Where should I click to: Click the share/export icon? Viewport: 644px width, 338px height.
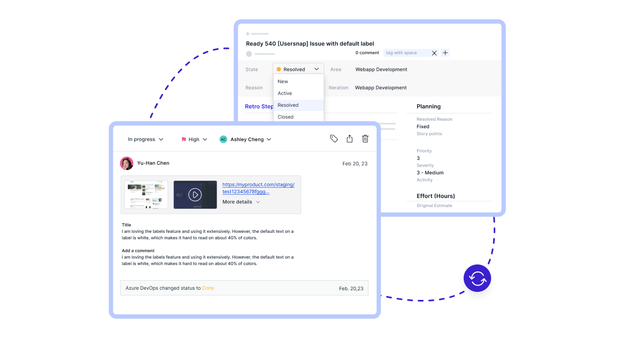point(349,138)
